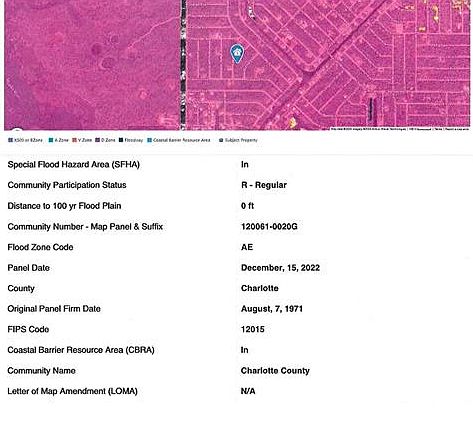
Task: Select the LOMA value 'N/A'
Action: click(248, 391)
